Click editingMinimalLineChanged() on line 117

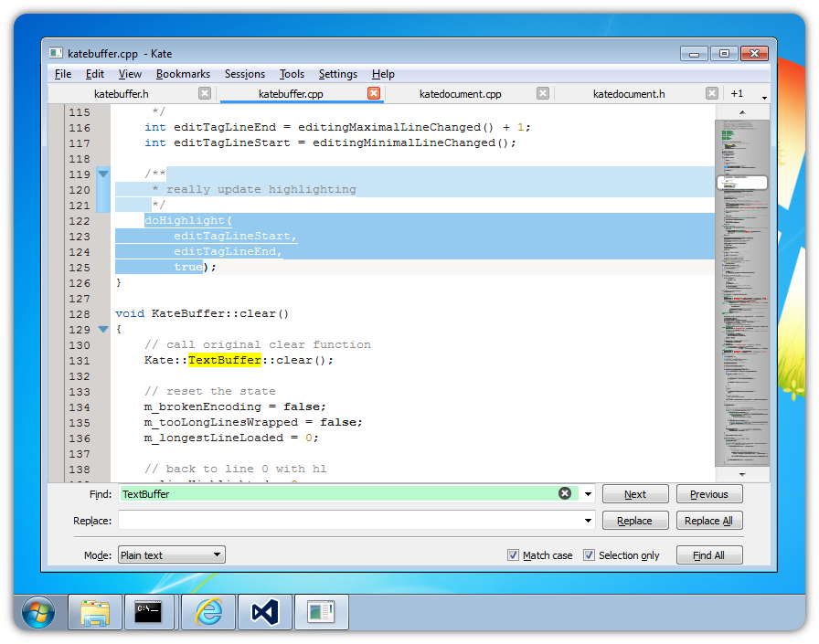410,143
